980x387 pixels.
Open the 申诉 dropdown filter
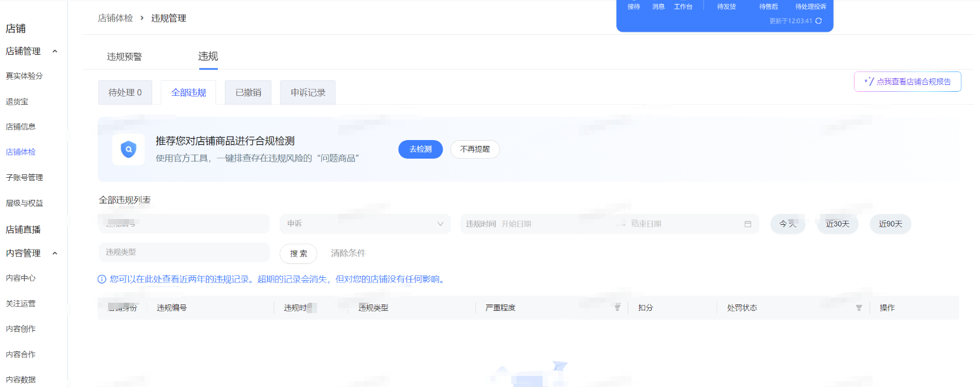365,224
